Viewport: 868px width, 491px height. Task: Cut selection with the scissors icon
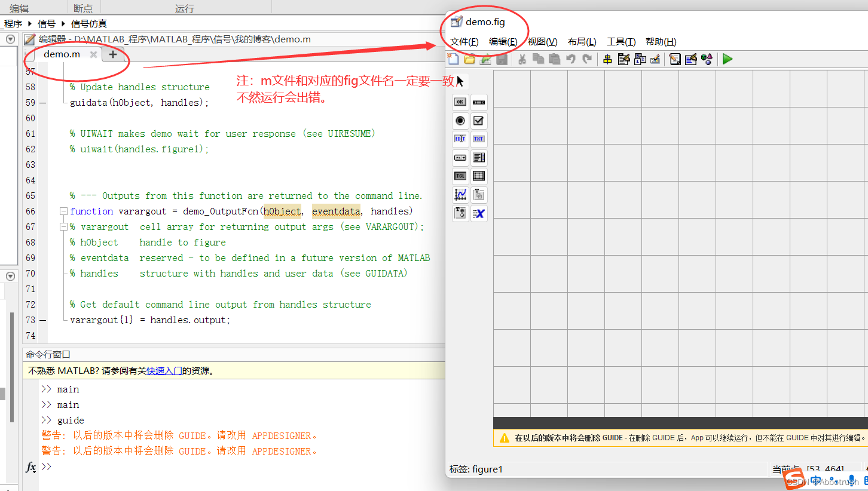tap(522, 59)
